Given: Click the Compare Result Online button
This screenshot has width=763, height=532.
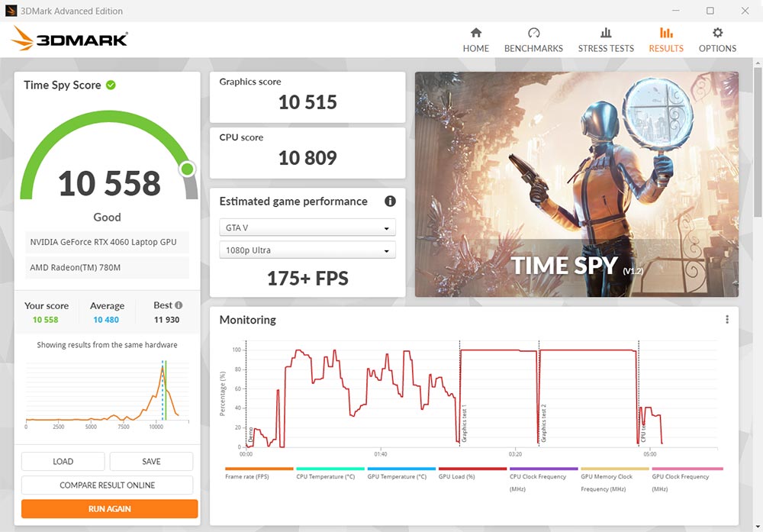Looking at the screenshot, I should (108, 485).
